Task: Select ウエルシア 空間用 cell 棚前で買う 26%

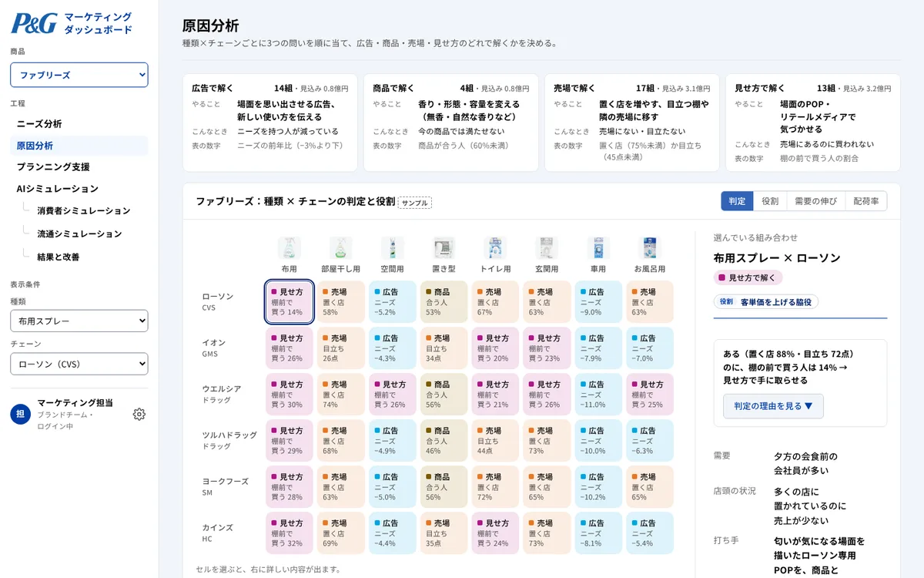Action: click(393, 395)
